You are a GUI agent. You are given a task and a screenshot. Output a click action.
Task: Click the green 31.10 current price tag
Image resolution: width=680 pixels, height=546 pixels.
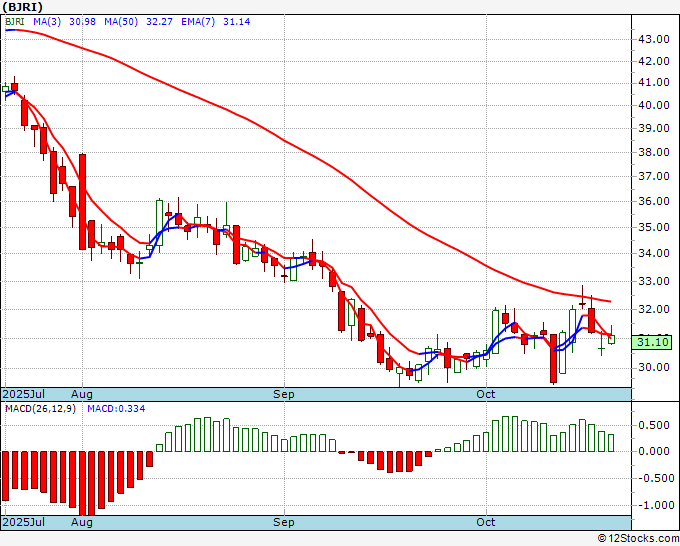[x=652, y=342]
